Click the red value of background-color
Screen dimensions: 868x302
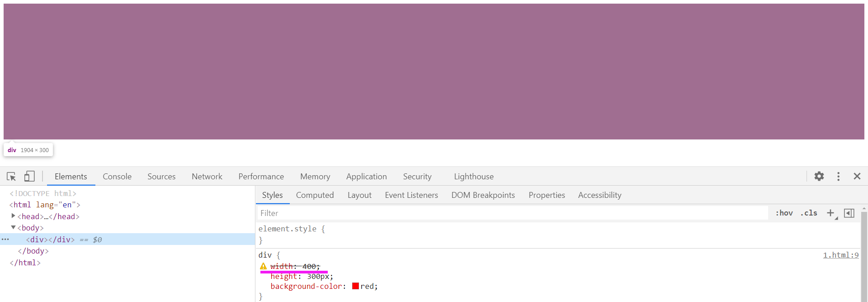[x=368, y=286]
